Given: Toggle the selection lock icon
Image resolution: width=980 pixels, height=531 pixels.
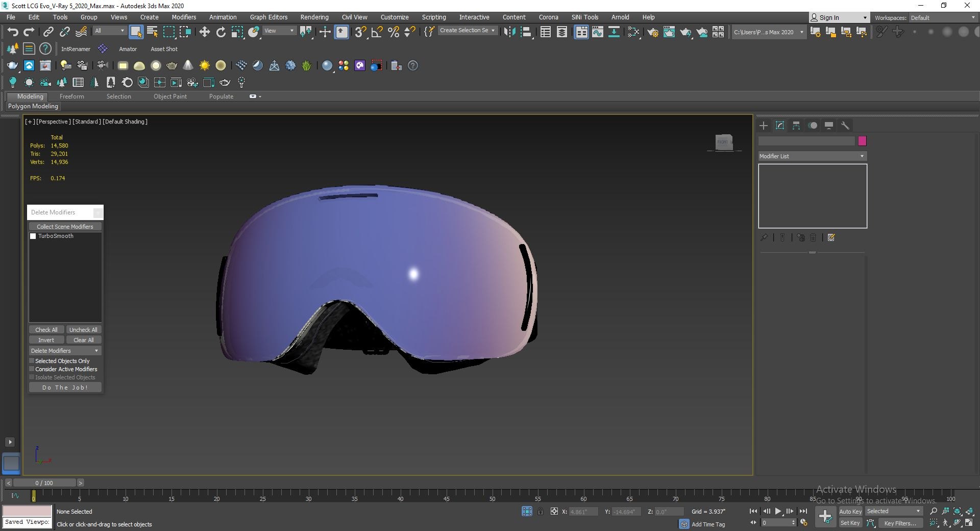Looking at the screenshot, I should pos(541,511).
